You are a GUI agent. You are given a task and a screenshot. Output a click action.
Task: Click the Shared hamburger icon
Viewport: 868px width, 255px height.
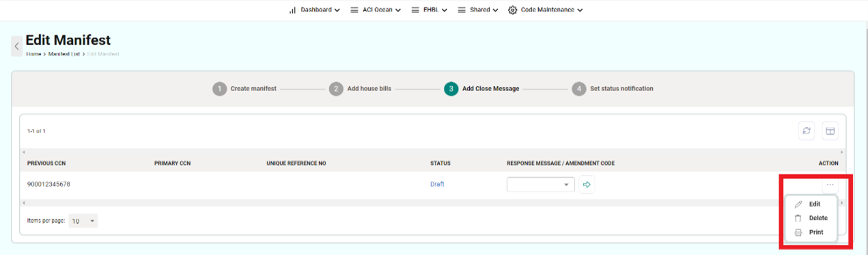point(462,10)
